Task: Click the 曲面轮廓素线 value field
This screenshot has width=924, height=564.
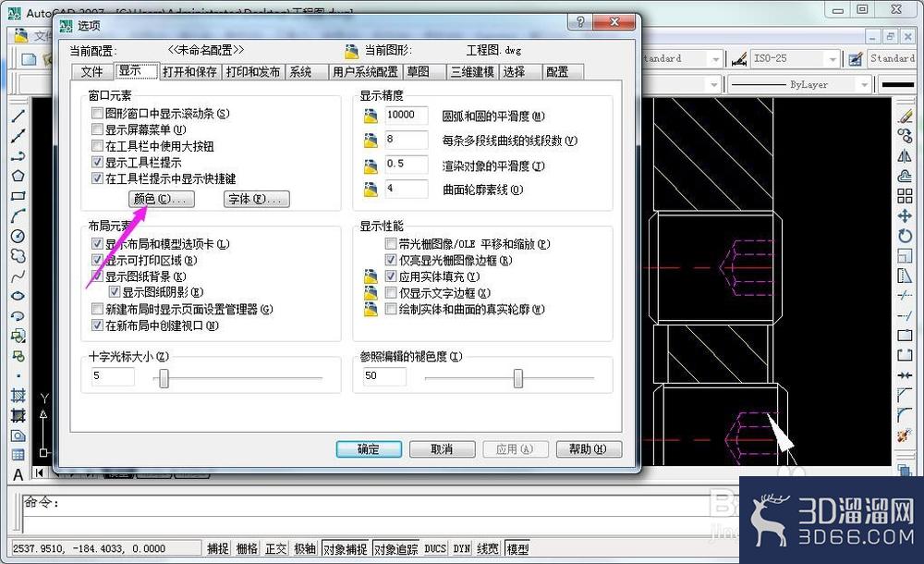Action: click(x=407, y=189)
